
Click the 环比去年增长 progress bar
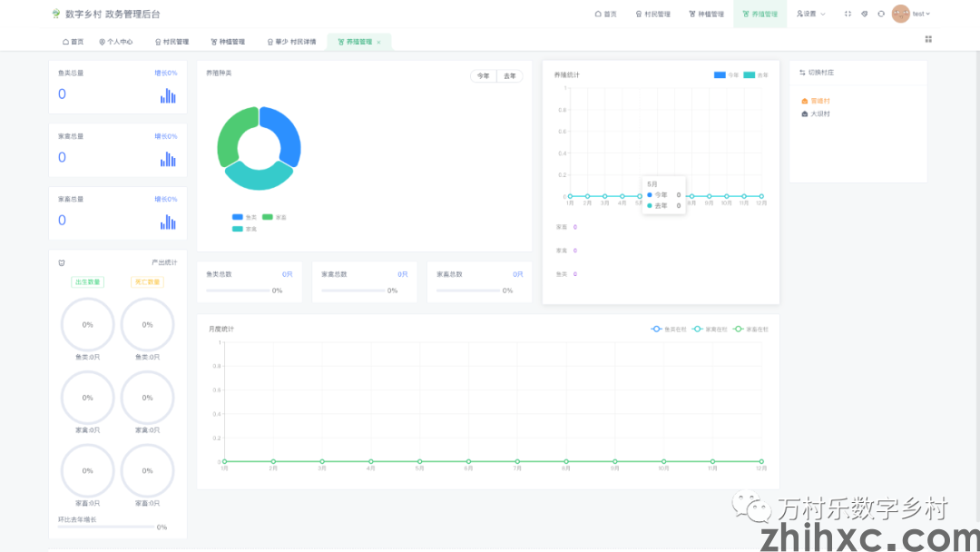[105, 527]
